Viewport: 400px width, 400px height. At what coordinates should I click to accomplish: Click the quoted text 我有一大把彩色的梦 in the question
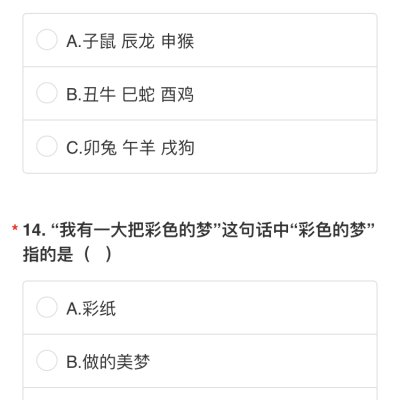tap(136, 230)
